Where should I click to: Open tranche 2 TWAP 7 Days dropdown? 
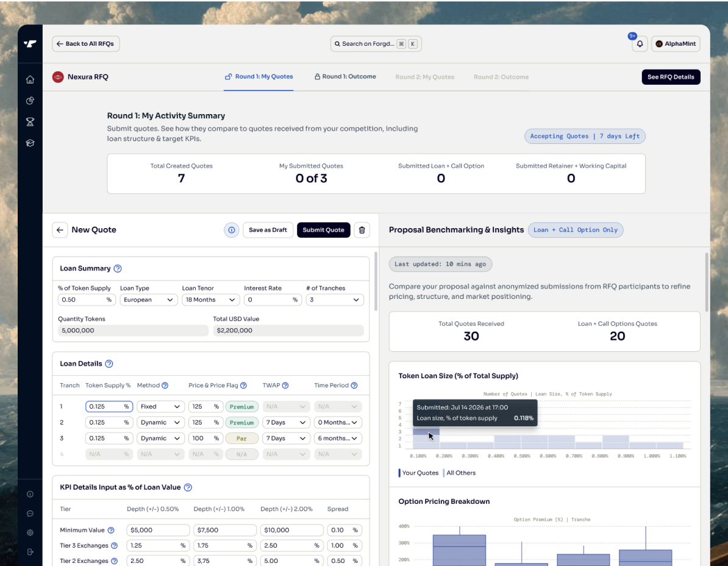pyautogui.click(x=286, y=423)
